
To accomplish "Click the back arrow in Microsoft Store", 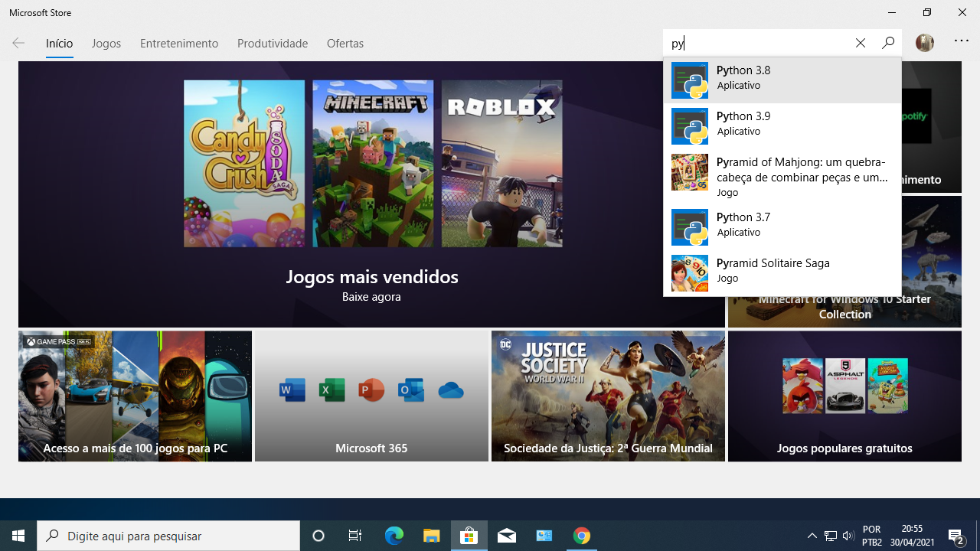I will pos(18,43).
